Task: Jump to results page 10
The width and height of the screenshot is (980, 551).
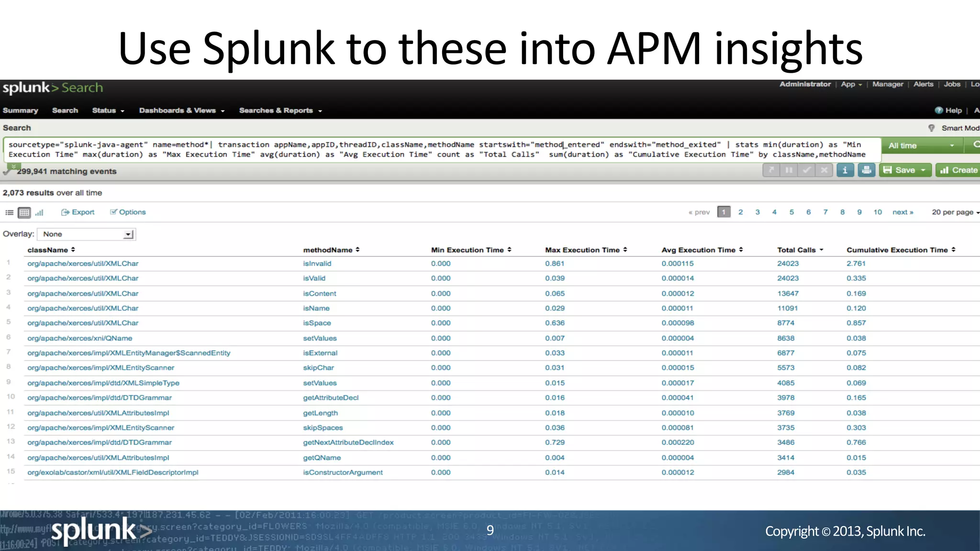Action: [878, 212]
